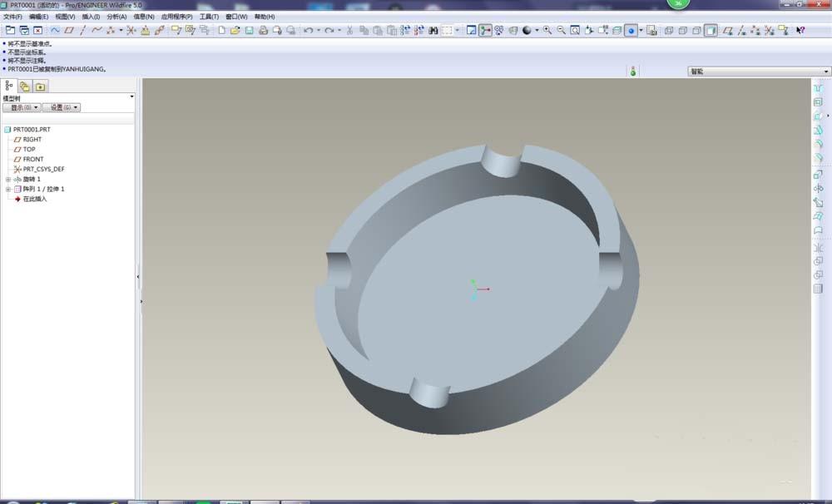Select the FRONT datum plane in tree

pyautogui.click(x=33, y=160)
